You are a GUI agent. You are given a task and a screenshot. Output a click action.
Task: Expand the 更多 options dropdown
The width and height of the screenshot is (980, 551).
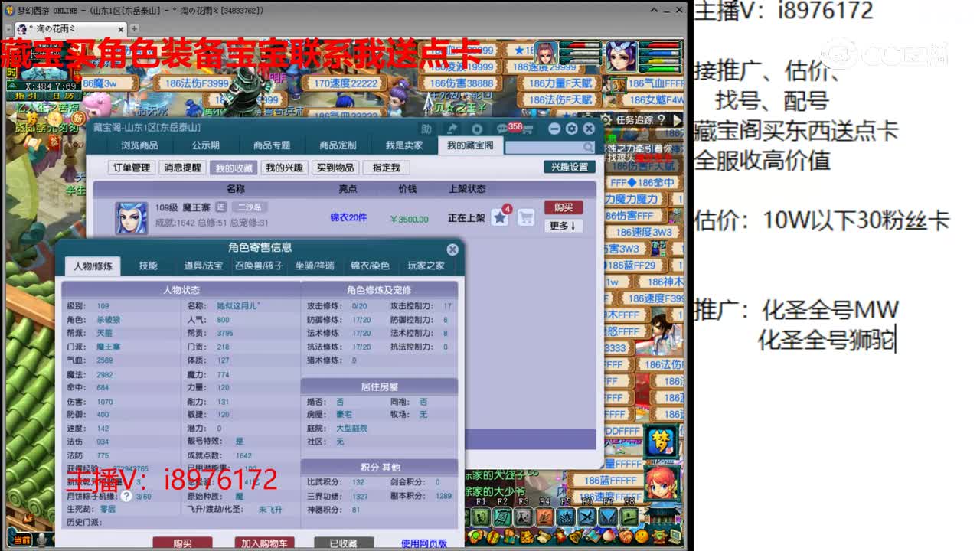click(564, 225)
